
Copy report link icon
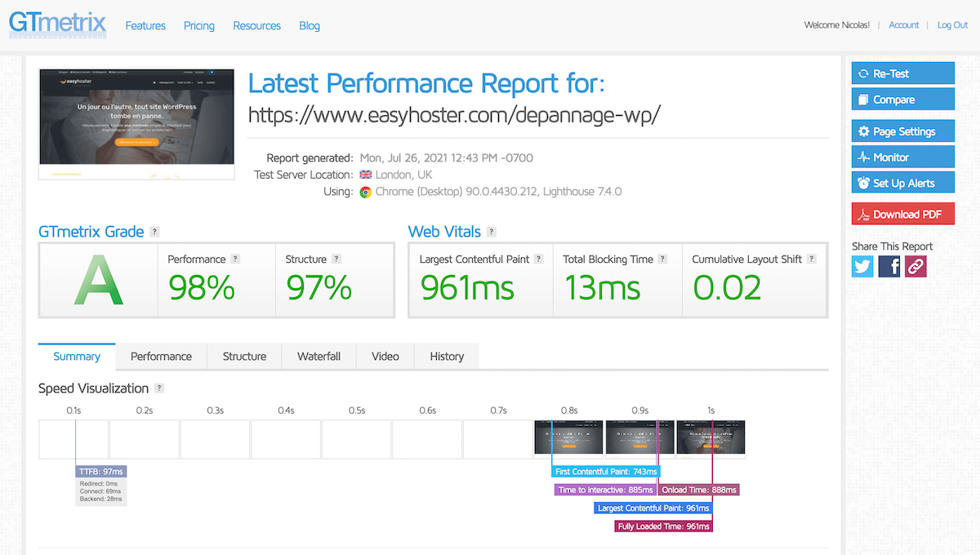pyautogui.click(x=915, y=266)
